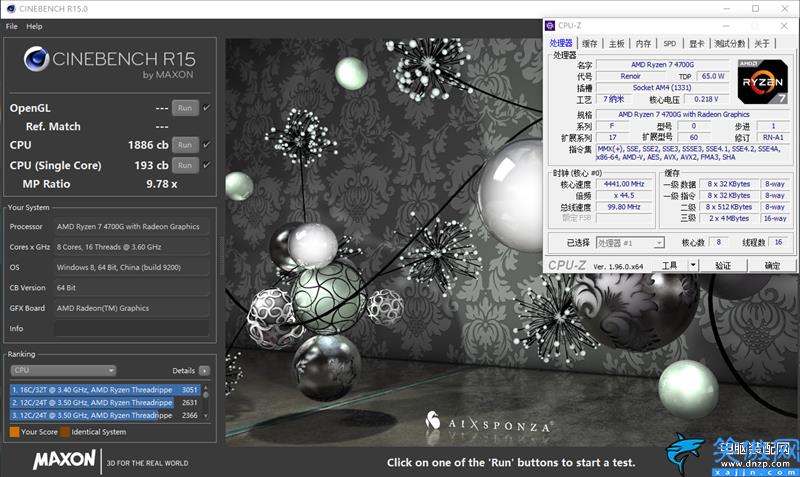Click the 验证 button in CPU-Z

(723, 265)
